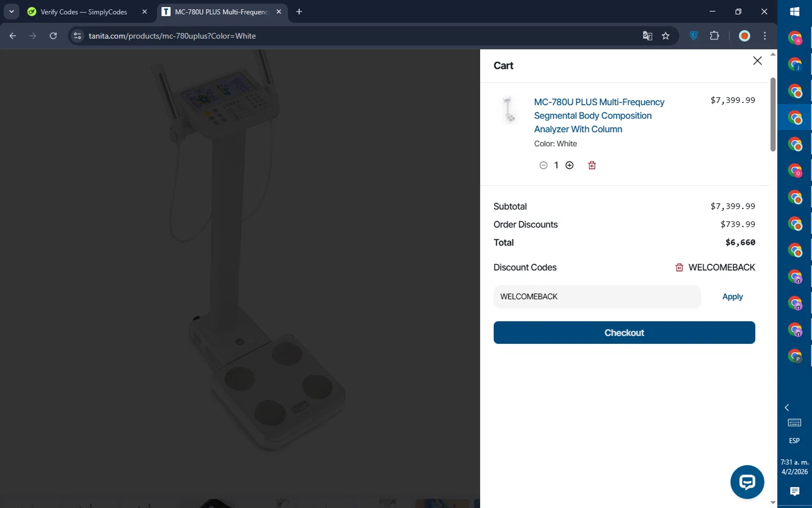Go back to the previous page
Image resolution: width=812 pixels, height=508 pixels.
(x=12, y=36)
